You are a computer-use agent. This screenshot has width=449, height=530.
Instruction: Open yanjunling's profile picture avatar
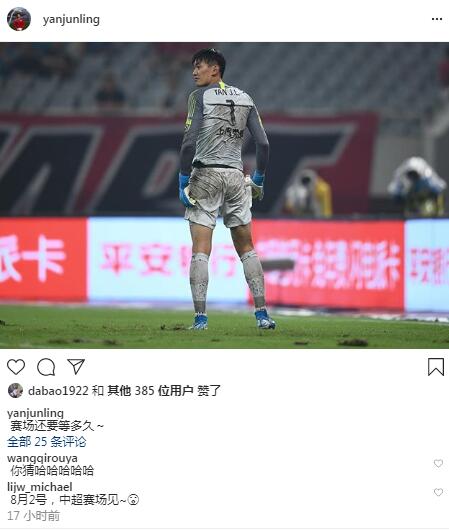19,19
